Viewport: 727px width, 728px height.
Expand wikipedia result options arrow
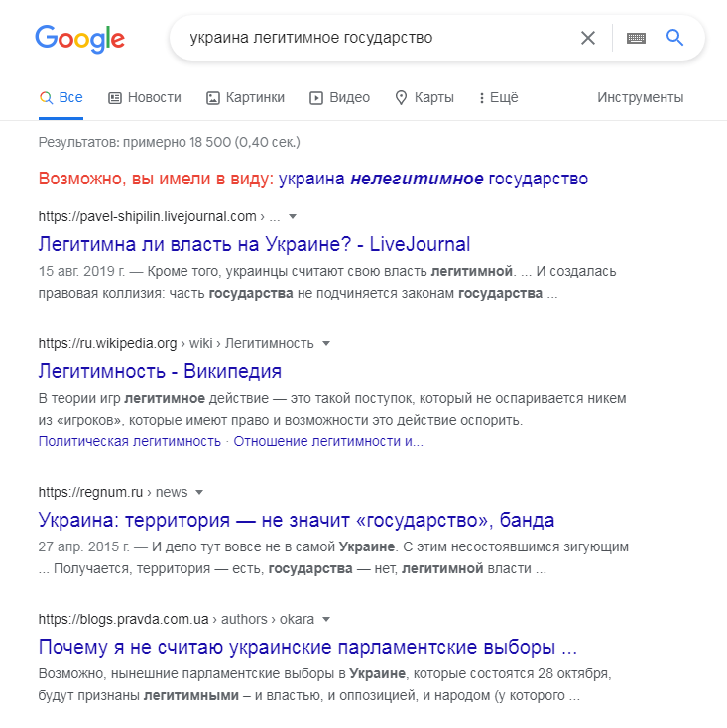click(326, 343)
